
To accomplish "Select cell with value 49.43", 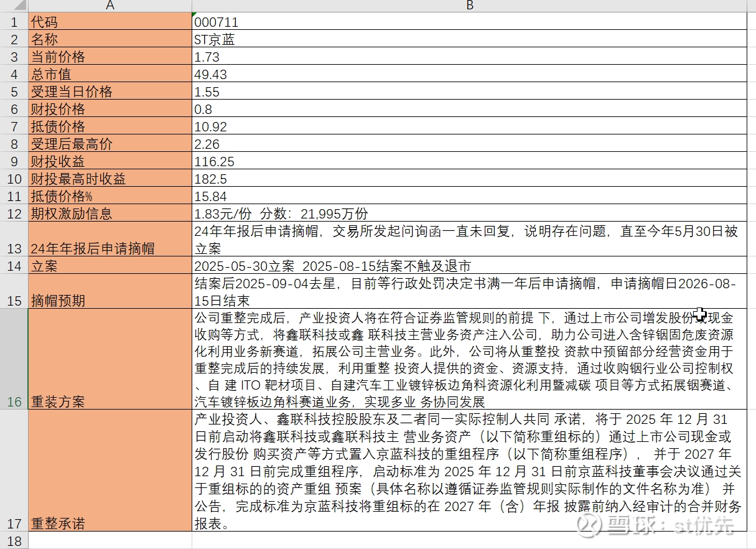I will 470,73.
